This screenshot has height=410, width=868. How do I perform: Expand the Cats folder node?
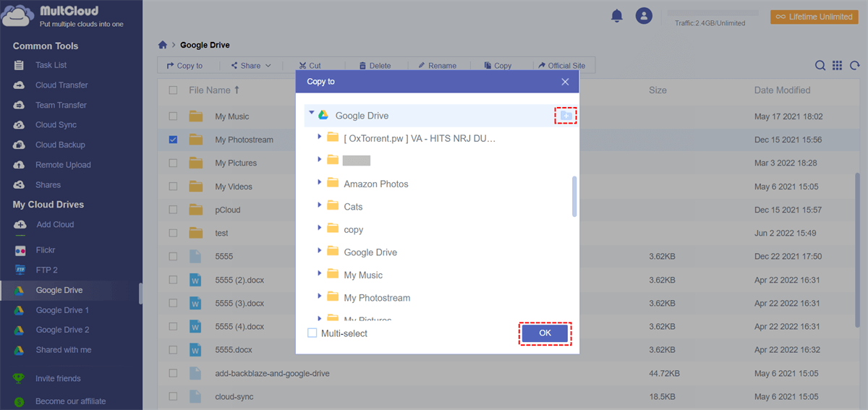point(319,206)
